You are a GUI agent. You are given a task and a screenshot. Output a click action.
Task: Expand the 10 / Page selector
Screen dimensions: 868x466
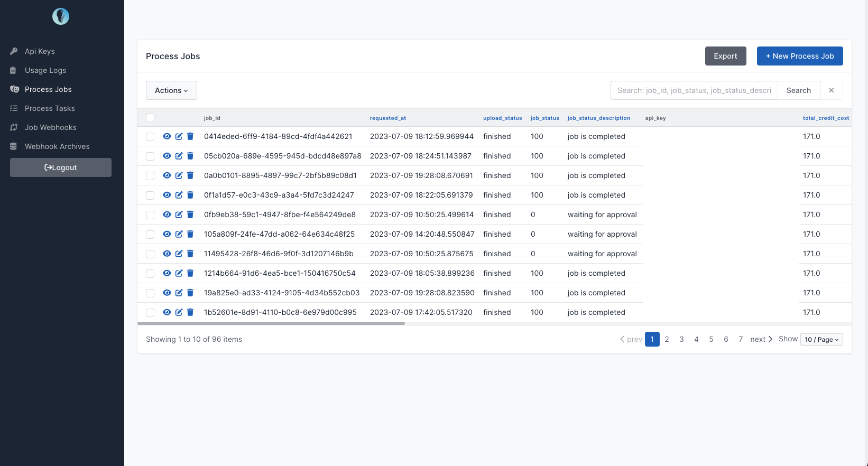[x=821, y=340]
